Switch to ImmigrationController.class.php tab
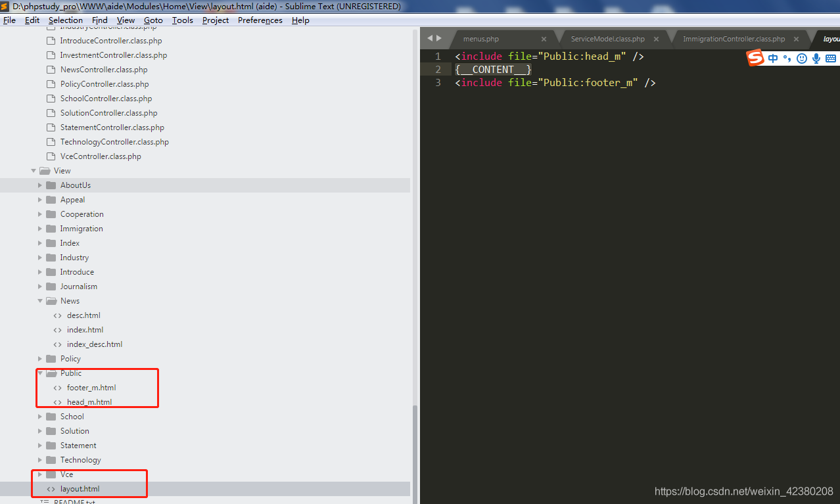The width and height of the screenshot is (840, 504). 734,39
